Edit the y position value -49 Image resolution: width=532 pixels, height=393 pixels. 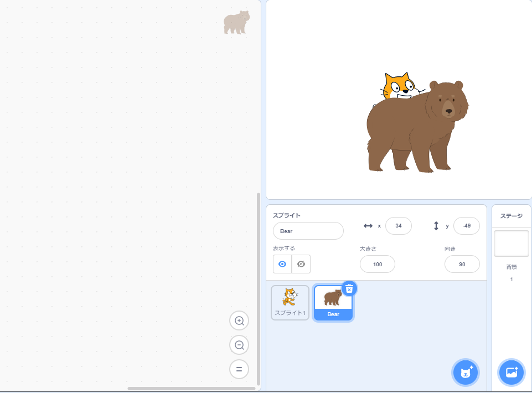(x=467, y=226)
